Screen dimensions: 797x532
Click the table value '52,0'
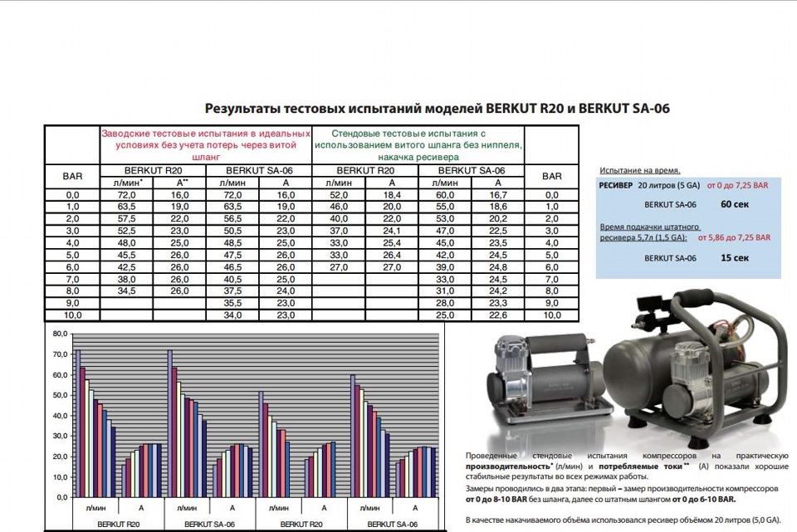point(339,194)
